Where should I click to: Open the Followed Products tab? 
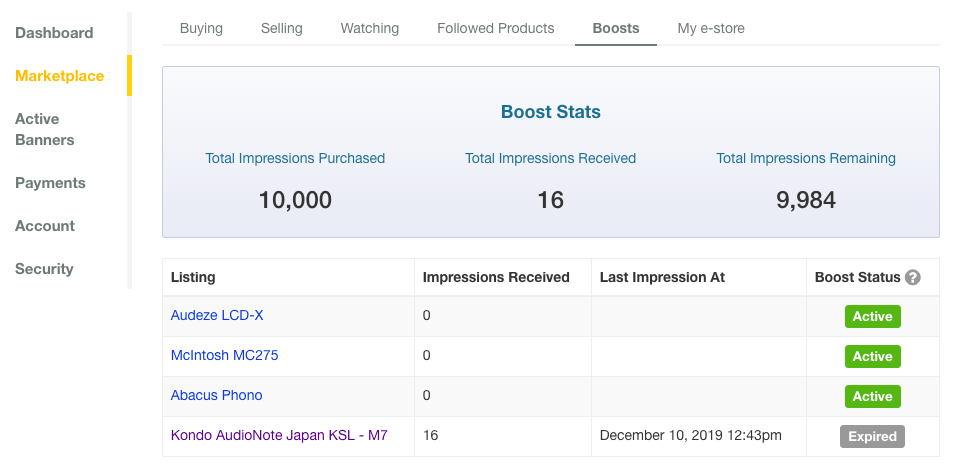click(x=496, y=29)
